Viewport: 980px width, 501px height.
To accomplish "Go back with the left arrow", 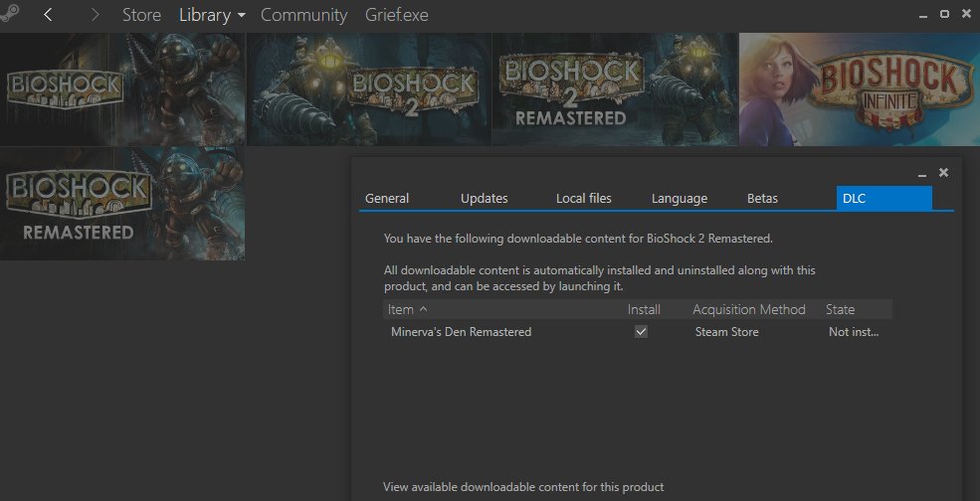I will coord(48,14).
